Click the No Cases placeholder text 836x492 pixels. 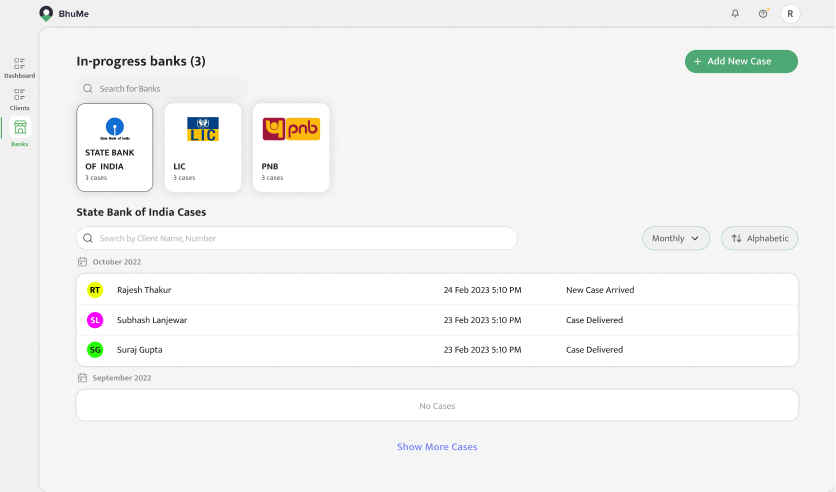[437, 406]
